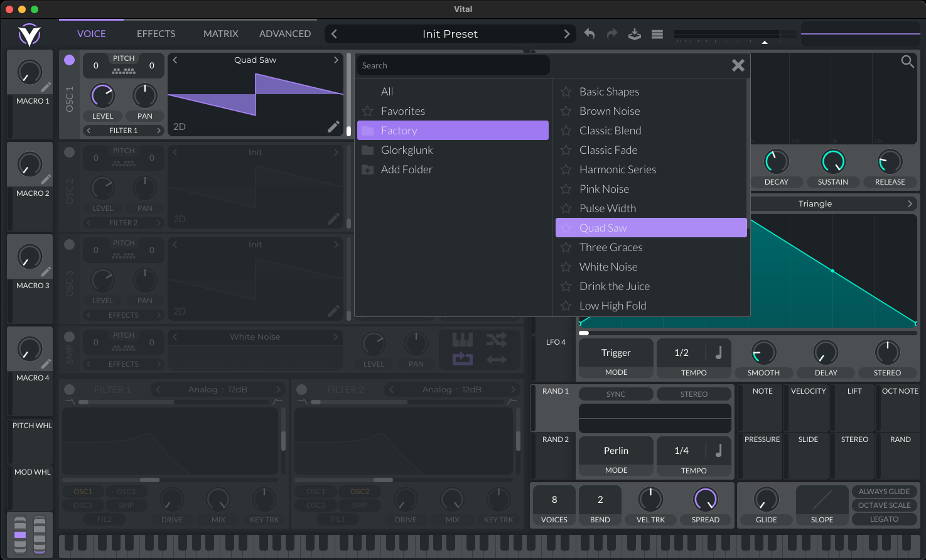This screenshot has width=926, height=560.
Task: Star the Low High Fold wavetable
Action: tap(566, 306)
